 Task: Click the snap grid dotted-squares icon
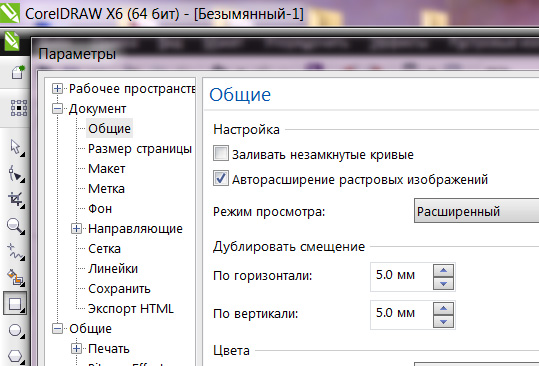click(19, 108)
